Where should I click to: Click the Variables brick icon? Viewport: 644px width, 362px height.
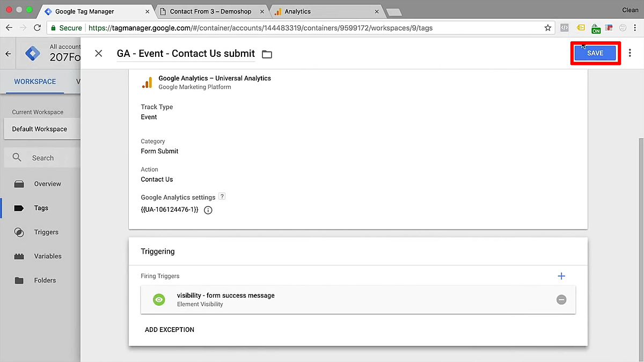(19, 256)
